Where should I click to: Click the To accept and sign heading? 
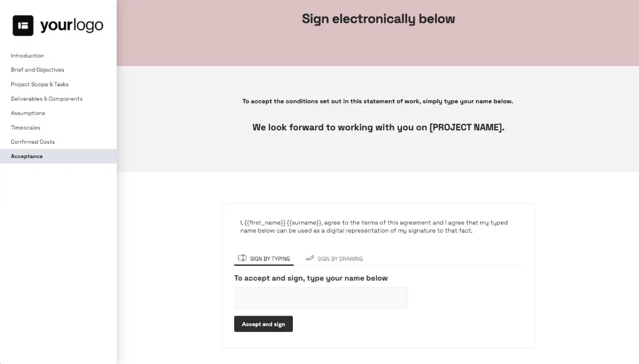pos(310,278)
